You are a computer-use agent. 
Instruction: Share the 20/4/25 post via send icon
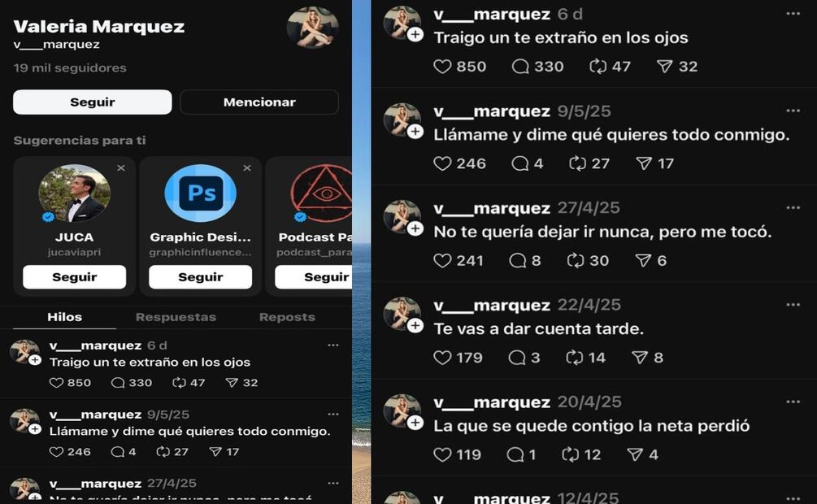(635, 454)
